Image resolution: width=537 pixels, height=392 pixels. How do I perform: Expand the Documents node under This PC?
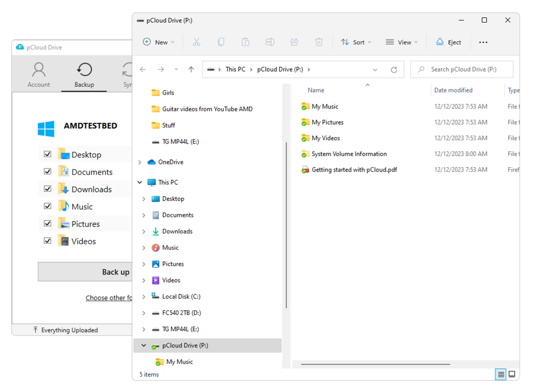tap(144, 215)
